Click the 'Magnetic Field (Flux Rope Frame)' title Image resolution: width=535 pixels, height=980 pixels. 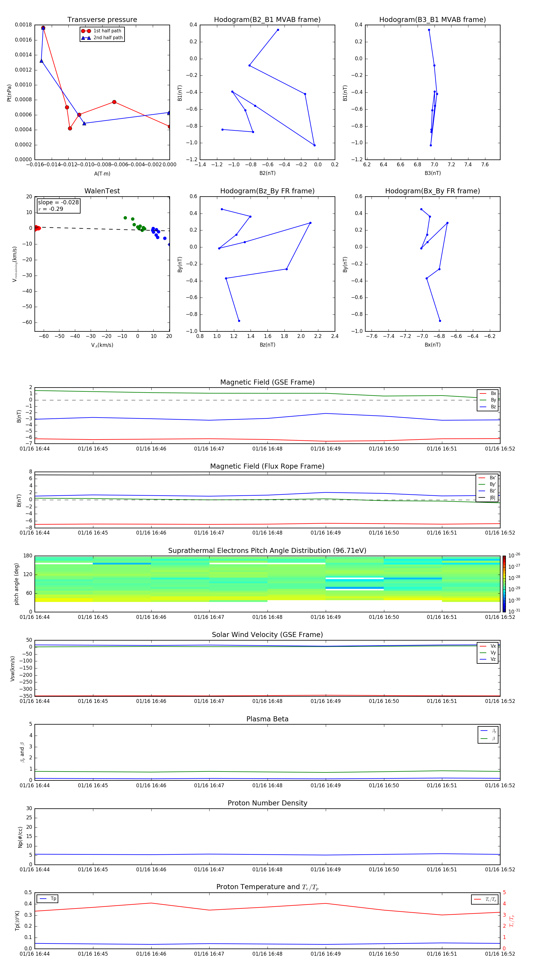pyautogui.click(x=267, y=467)
